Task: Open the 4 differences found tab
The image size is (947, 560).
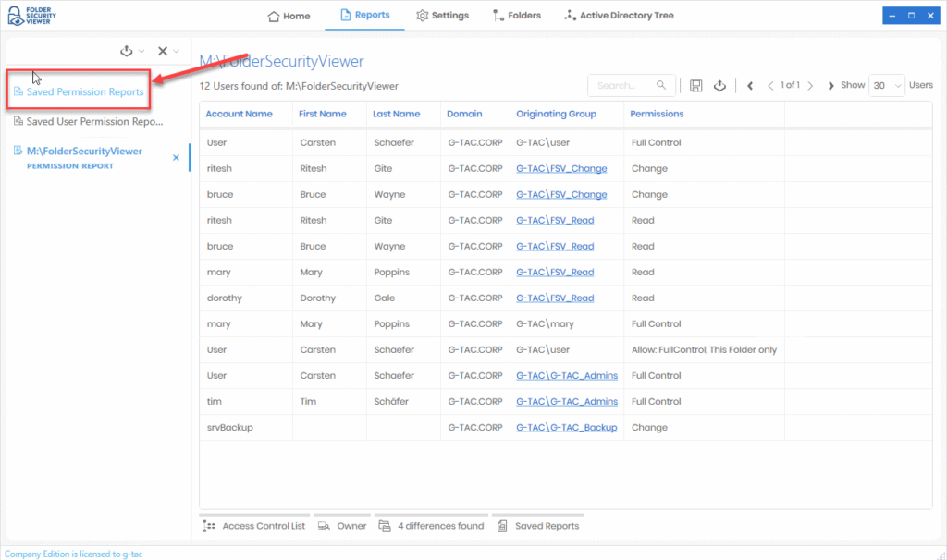Action: (431, 526)
